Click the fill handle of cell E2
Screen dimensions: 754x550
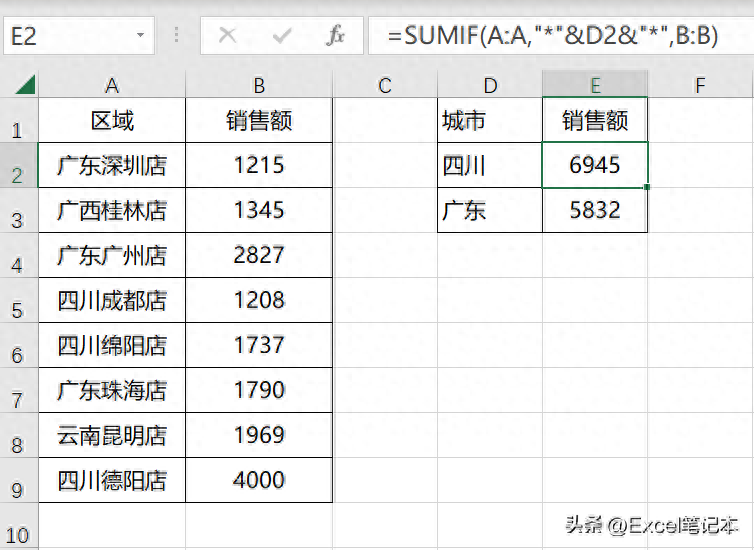[647, 187]
